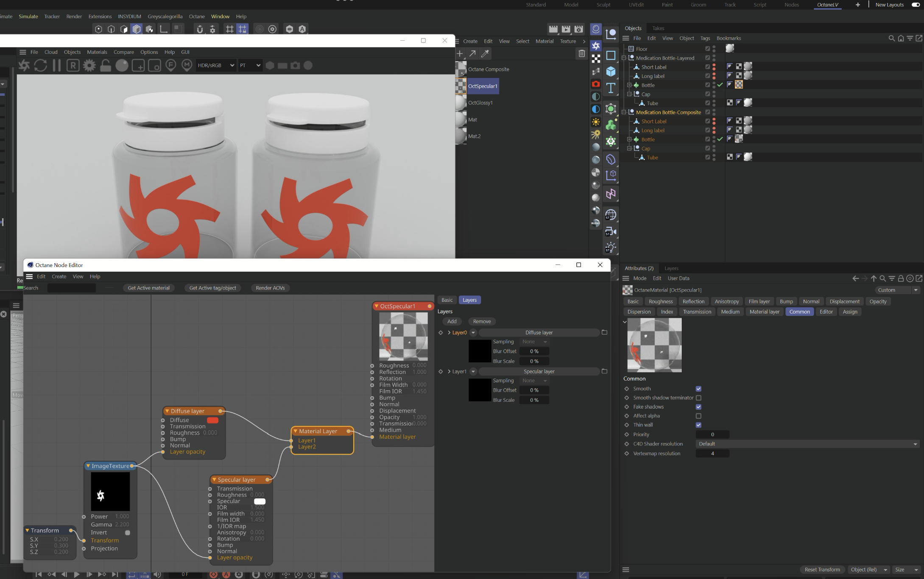Pause rendering in Live Viewer toolbar
The width and height of the screenshot is (924, 579).
tap(56, 65)
